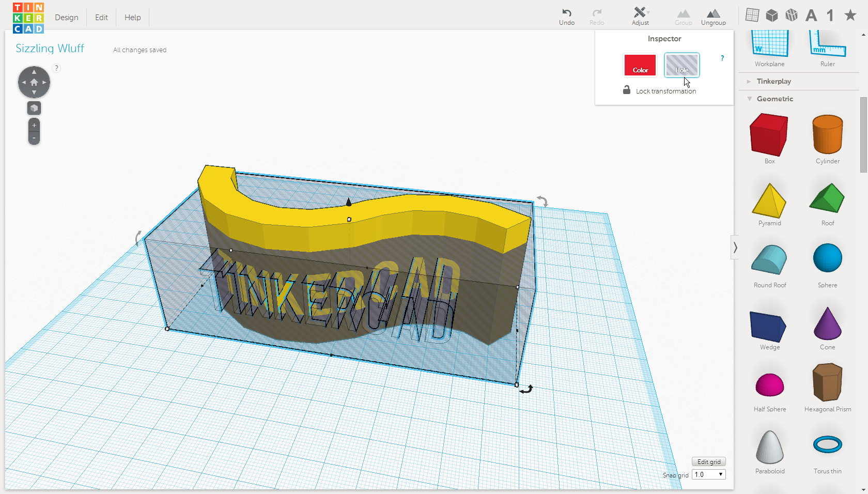Select the Workplane tool
Screen dimensions: 868x494
point(769,45)
